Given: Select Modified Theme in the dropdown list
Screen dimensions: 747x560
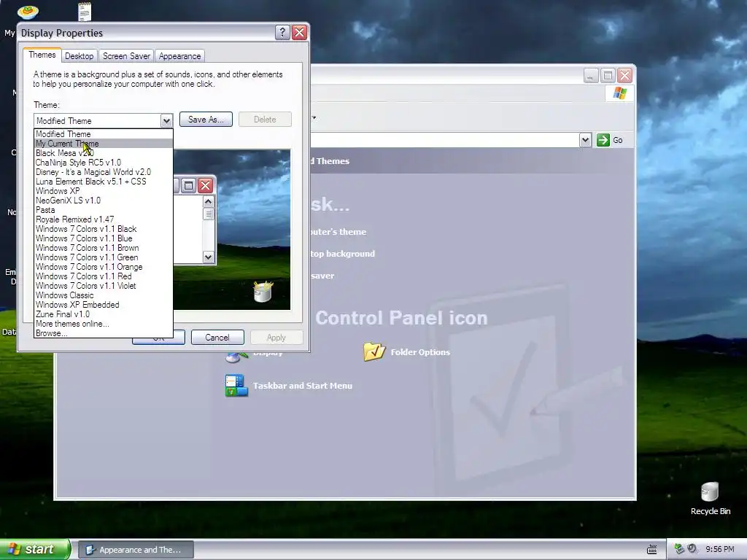Looking at the screenshot, I should pyautogui.click(x=104, y=134).
